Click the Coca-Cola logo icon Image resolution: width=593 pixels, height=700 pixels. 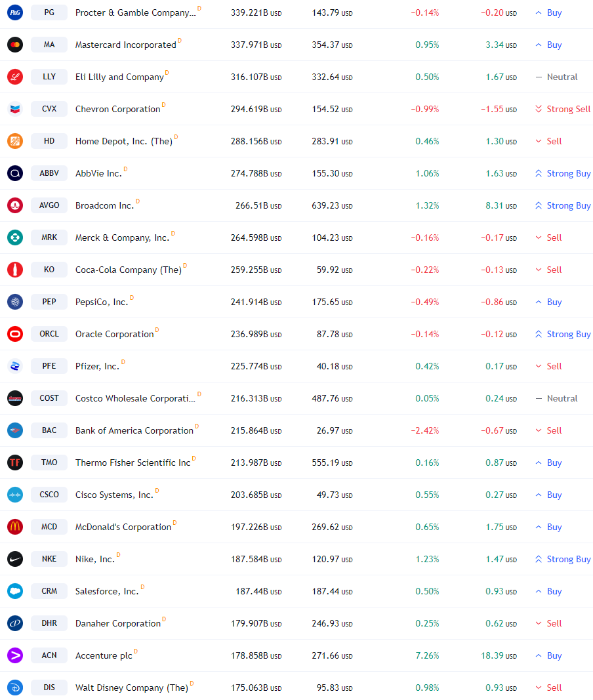coord(15,270)
